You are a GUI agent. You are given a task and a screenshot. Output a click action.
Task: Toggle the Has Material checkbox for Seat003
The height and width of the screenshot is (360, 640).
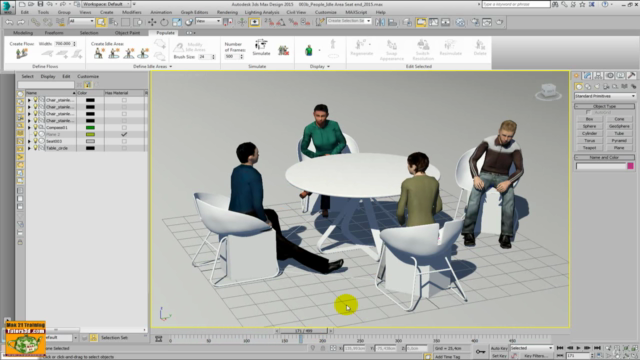point(124,141)
